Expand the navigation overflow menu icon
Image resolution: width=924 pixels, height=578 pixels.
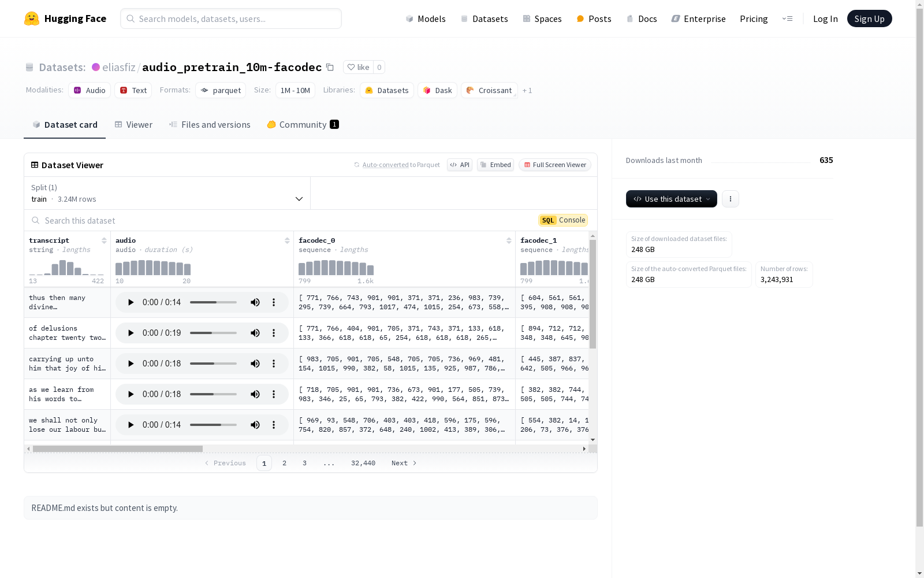(x=787, y=18)
